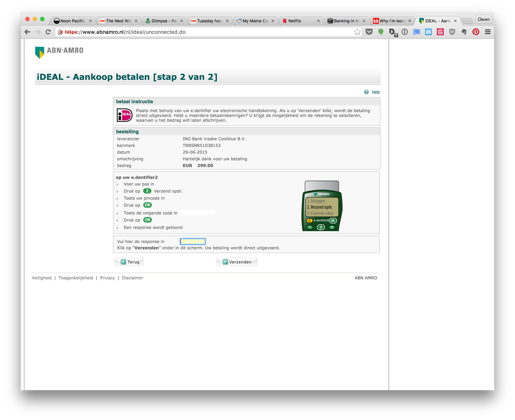Close the Why I'm leaving tab
Image resolution: width=515 pixels, height=420 pixels.
point(410,21)
